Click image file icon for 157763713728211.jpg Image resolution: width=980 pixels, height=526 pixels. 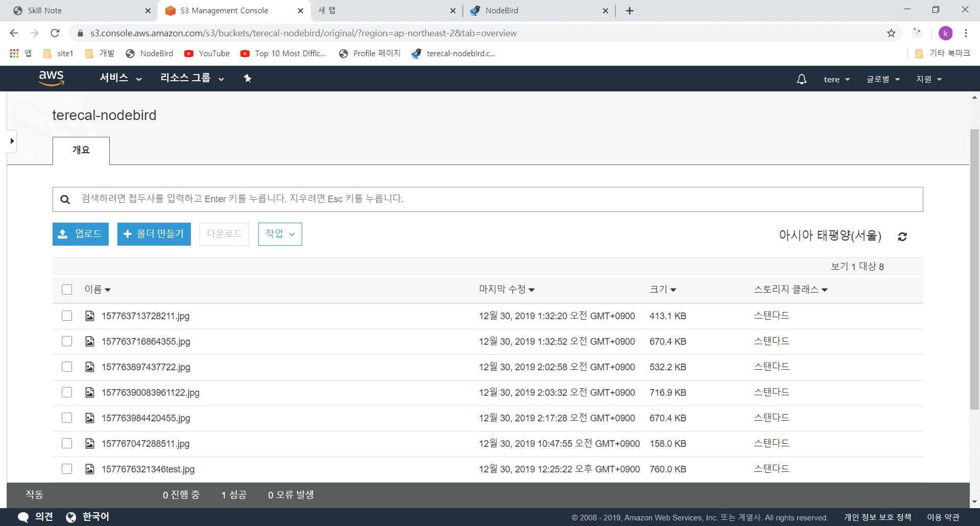(x=90, y=316)
